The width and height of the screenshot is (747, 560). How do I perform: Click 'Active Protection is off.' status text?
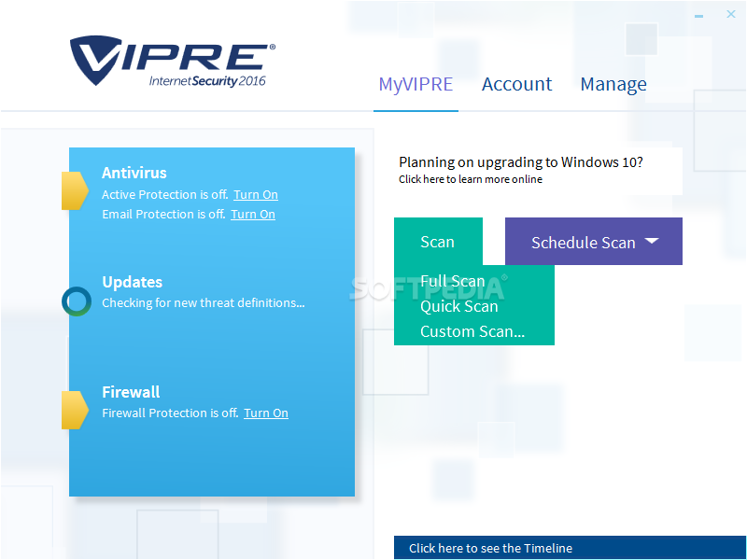tap(165, 195)
